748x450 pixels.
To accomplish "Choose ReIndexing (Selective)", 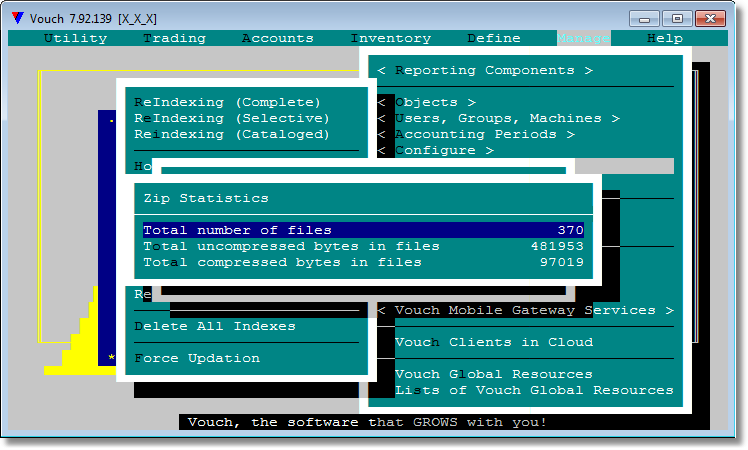I will click(232, 118).
